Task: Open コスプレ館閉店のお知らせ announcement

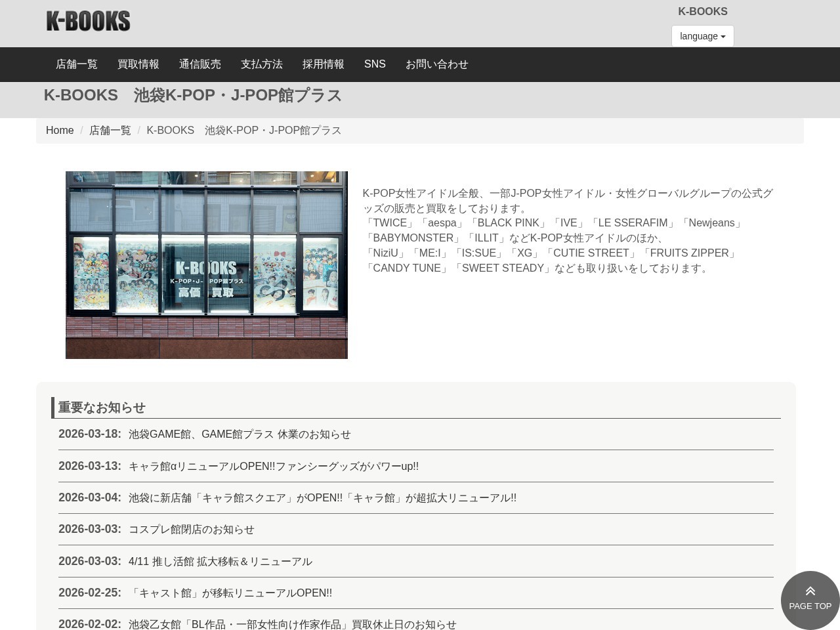Action: coord(191,529)
